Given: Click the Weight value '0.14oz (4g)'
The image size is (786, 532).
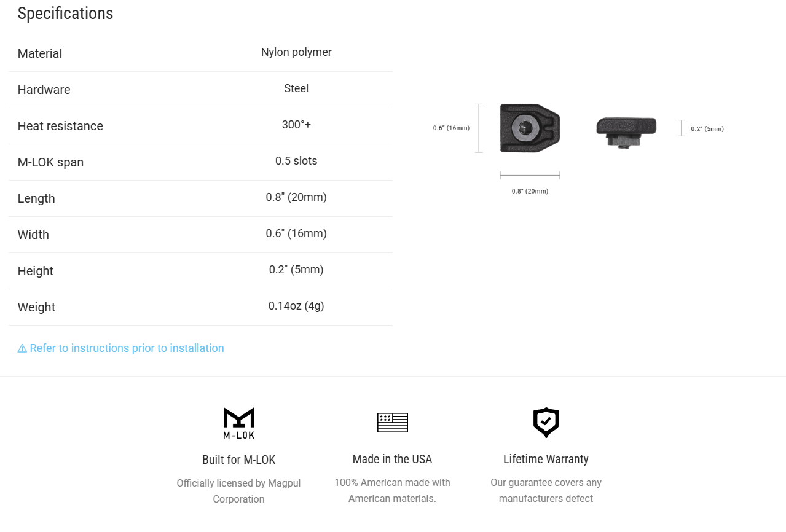Looking at the screenshot, I should [296, 306].
